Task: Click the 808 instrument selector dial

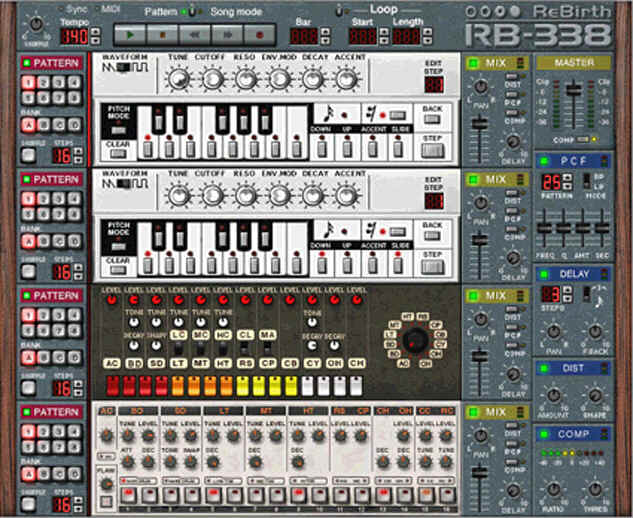Action: [x=415, y=340]
